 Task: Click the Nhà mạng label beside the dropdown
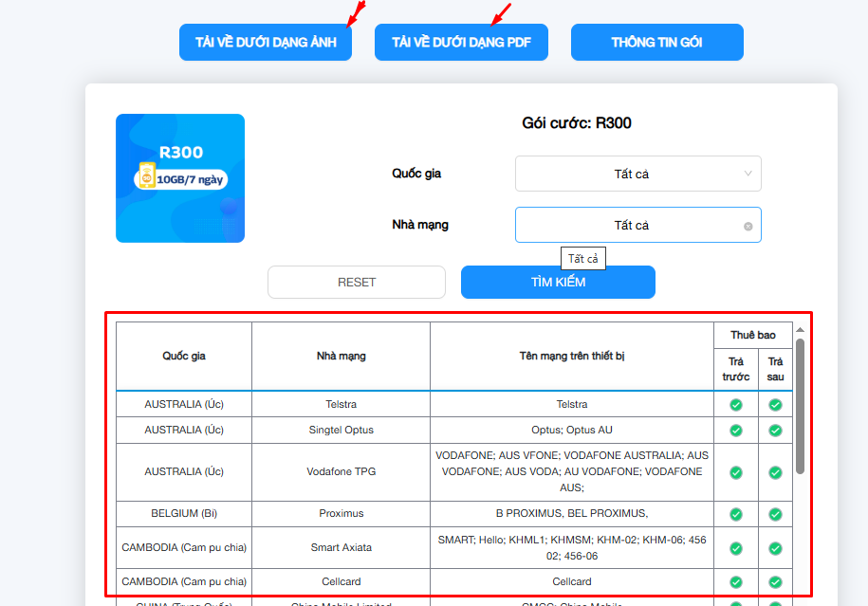[420, 225]
